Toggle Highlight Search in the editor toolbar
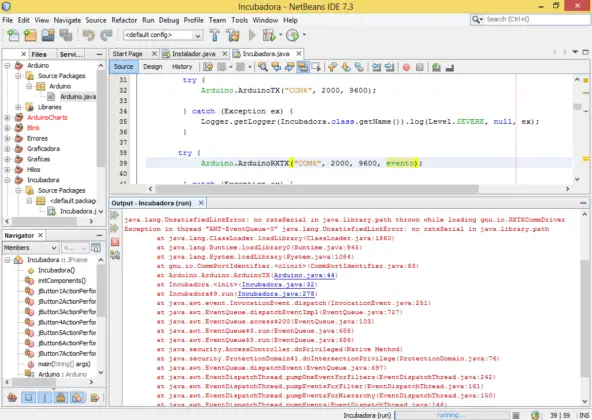 303,67
